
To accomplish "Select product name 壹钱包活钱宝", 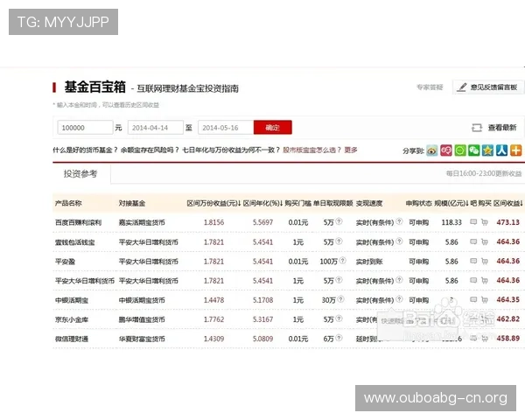I will [75, 242].
